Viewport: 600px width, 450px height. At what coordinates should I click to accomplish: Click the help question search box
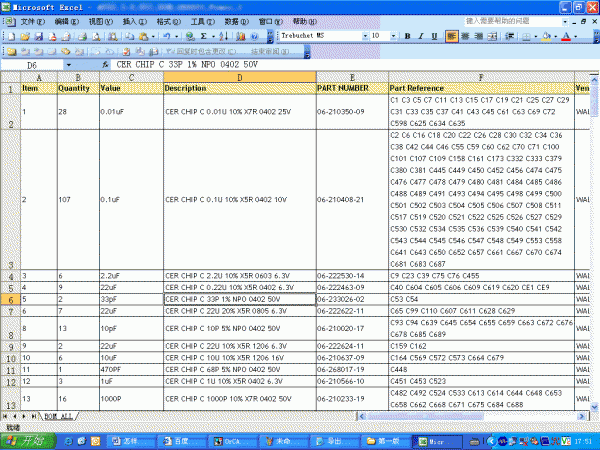point(513,21)
